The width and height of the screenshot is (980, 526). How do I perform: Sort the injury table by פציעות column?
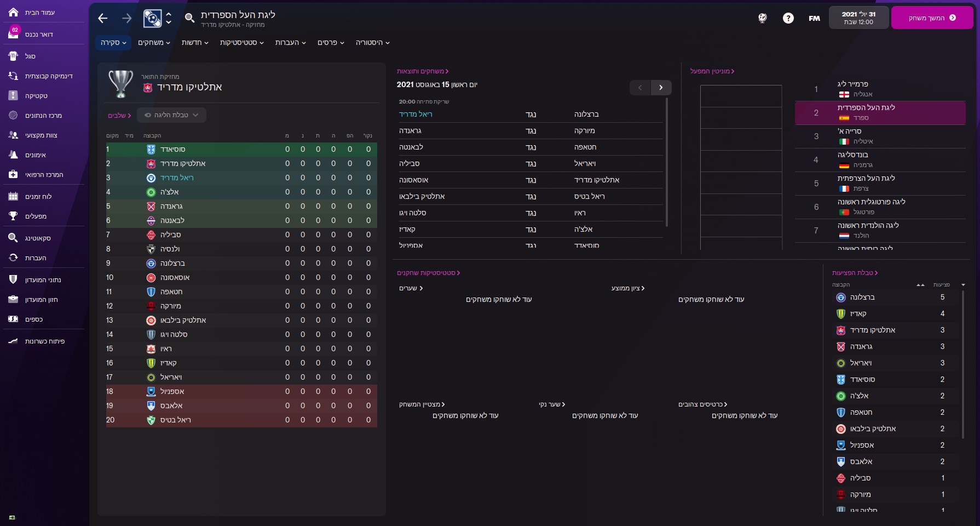pyautogui.click(x=942, y=284)
